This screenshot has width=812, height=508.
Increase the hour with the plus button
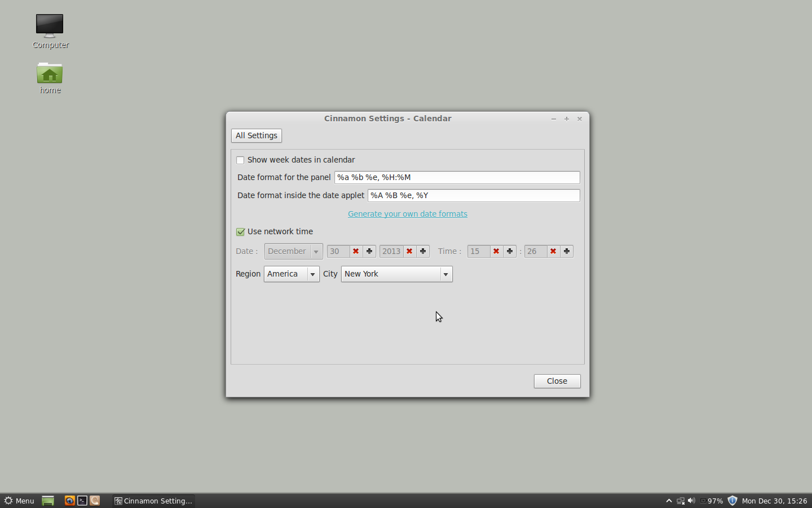click(x=510, y=251)
